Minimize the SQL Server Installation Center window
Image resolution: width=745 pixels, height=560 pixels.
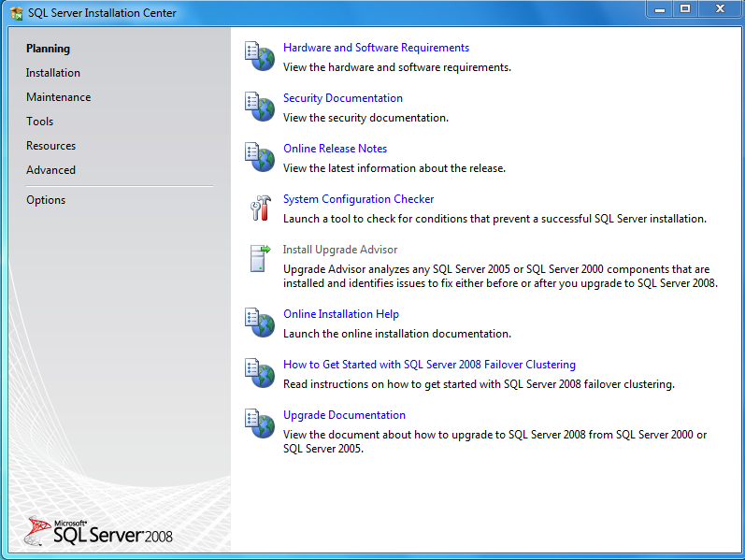coord(660,9)
